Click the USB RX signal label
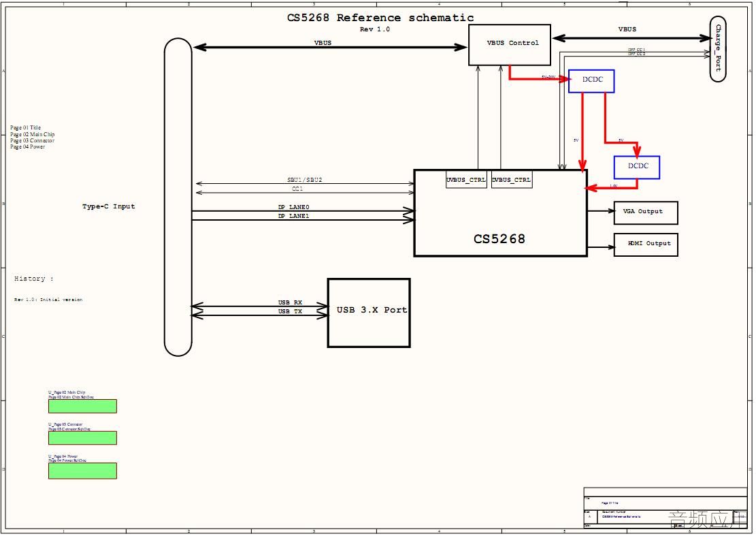 click(290, 302)
